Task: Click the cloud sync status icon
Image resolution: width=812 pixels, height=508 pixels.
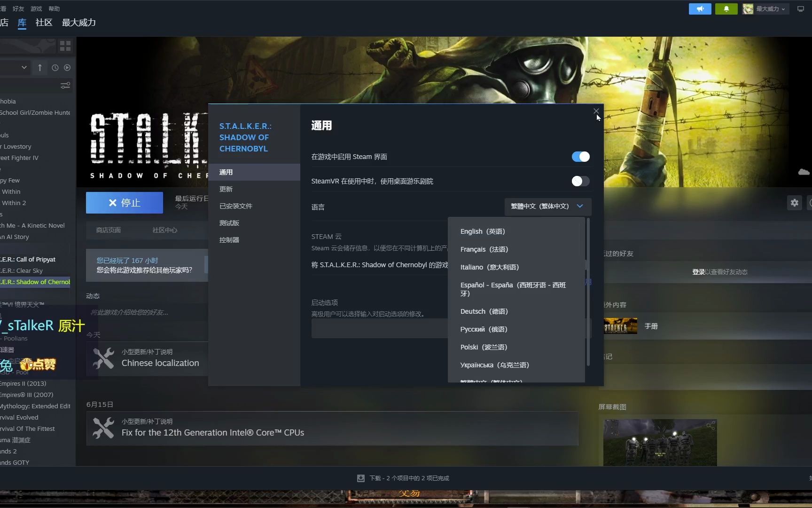Action: (804, 172)
